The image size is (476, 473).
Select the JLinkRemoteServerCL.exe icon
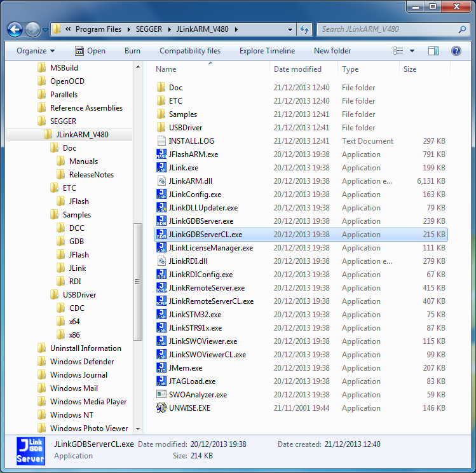point(161,301)
